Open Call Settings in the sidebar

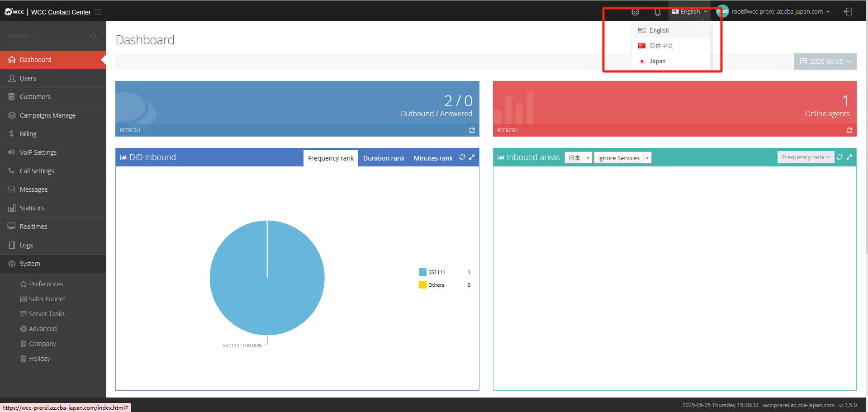pos(53,171)
